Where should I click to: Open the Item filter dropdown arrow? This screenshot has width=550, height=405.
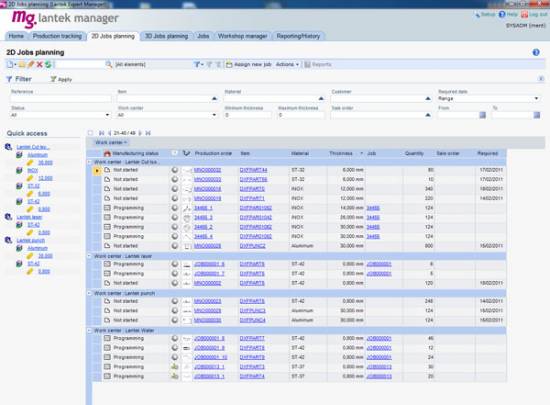[214, 99]
